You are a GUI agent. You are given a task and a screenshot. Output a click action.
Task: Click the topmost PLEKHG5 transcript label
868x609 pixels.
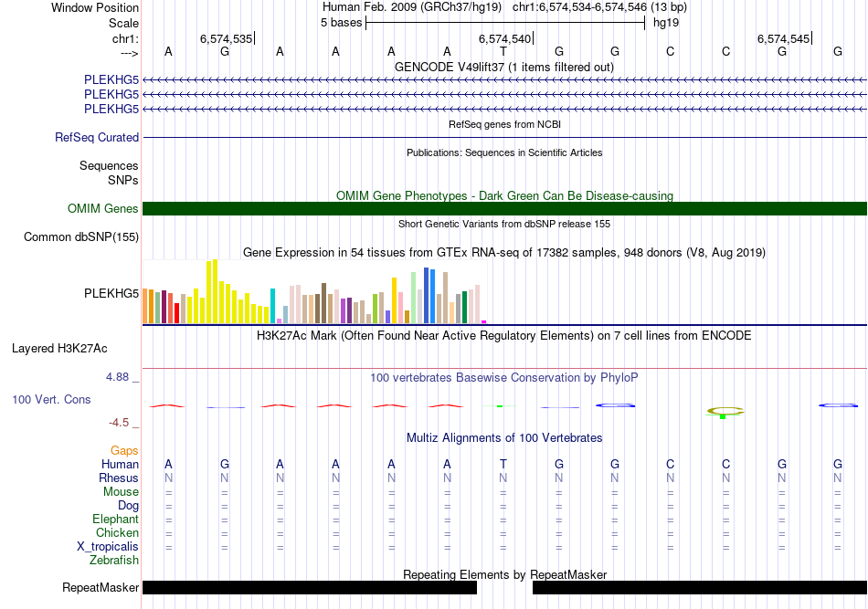(x=111, y=79)
